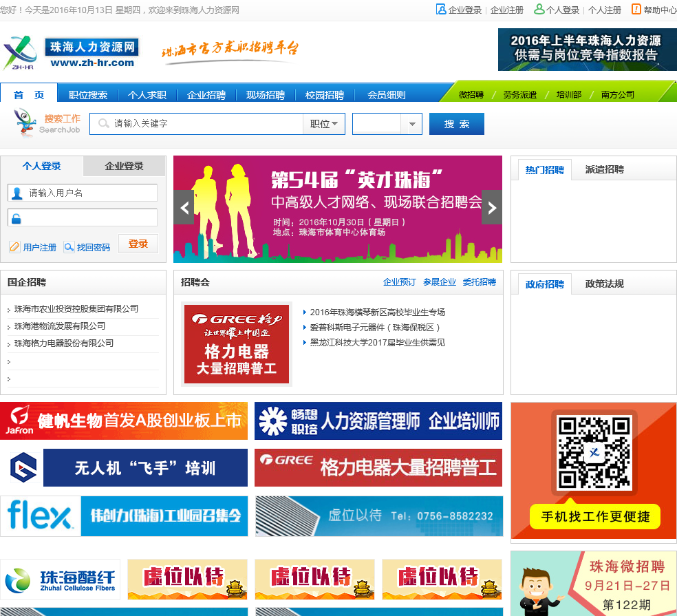Open 南方公司 in green navigation strip
The height and width of the screenshot is (616, 677).
617,94
